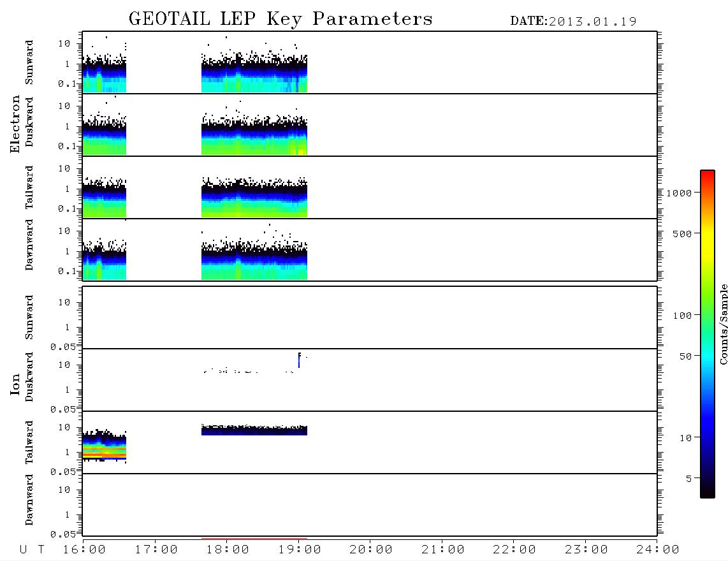728x561 pixels.
Task: Click the Ion group label
Action: [x=15, y=384]
